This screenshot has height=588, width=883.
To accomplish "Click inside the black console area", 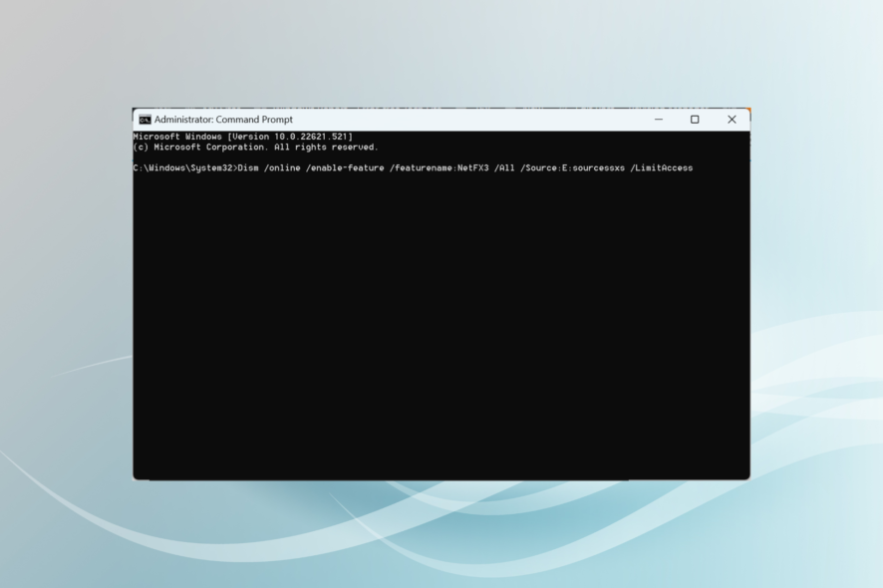I will [439, 319].
